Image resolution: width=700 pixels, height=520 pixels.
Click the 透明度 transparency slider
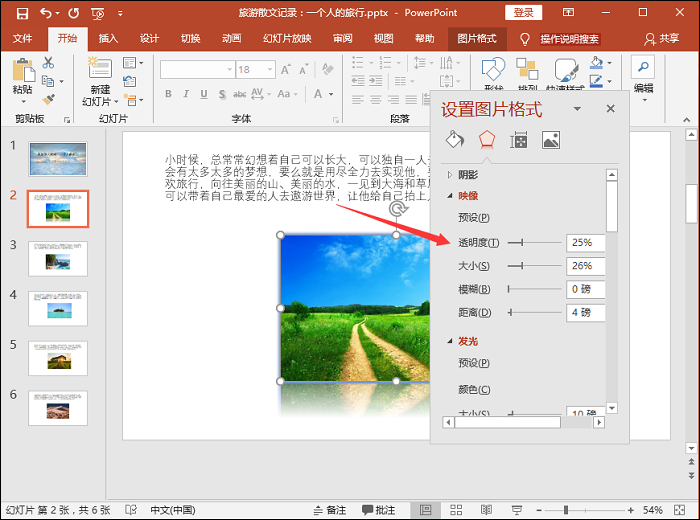click(534, 243)
